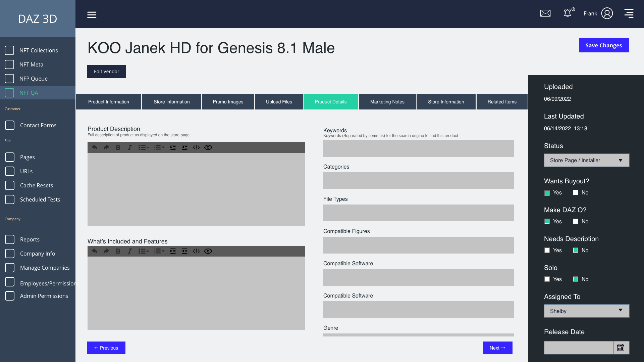Decrease indent in Product Description editor
This screenshot has width=644, height=362.
184,147
